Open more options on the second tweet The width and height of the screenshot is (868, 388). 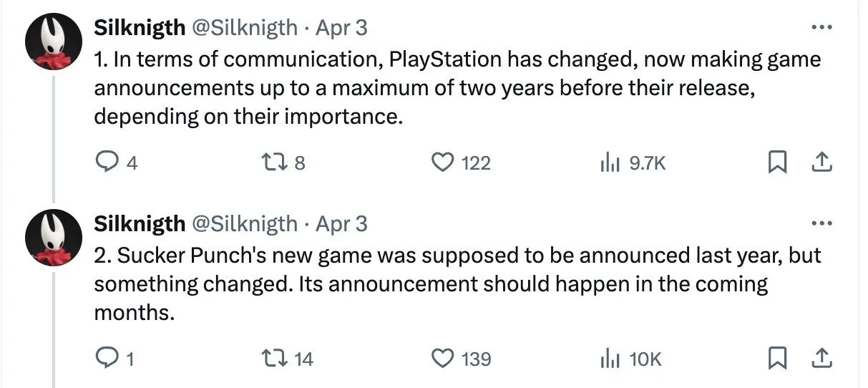click(x=822, y=223)
